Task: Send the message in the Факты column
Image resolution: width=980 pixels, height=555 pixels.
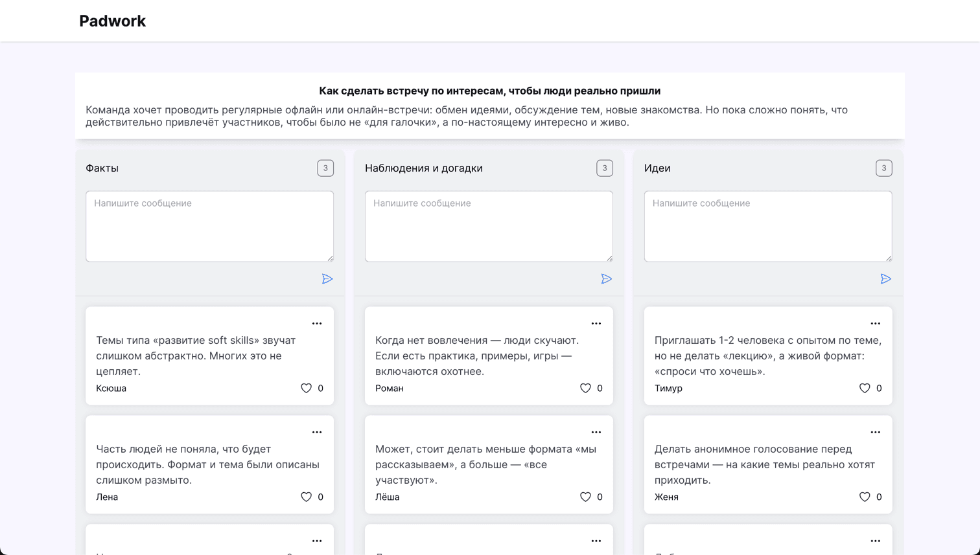Action: click(327, 278)
